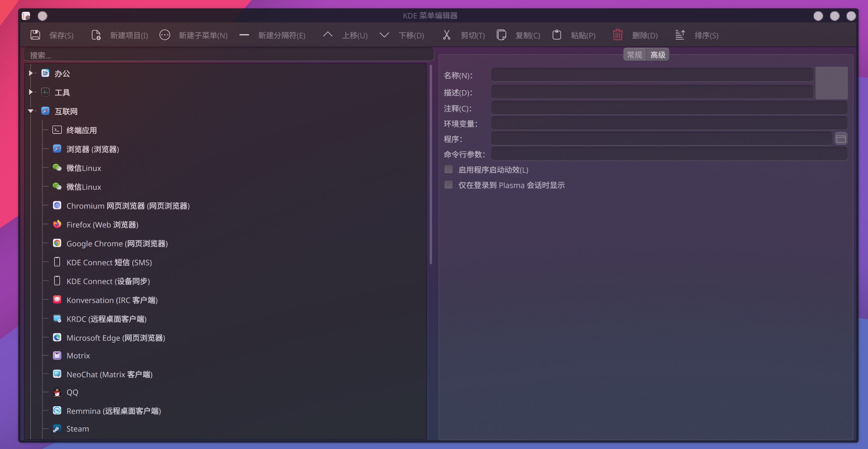Screen dimensions: 868x449
Task: Click the Chromium icon in the tree
Action: pyautogui.click(x=57, y=205)
